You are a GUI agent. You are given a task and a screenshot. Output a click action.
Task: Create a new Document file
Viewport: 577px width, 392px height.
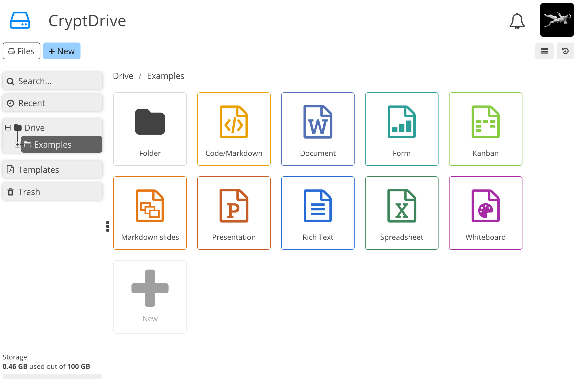[x=317, y=129]
